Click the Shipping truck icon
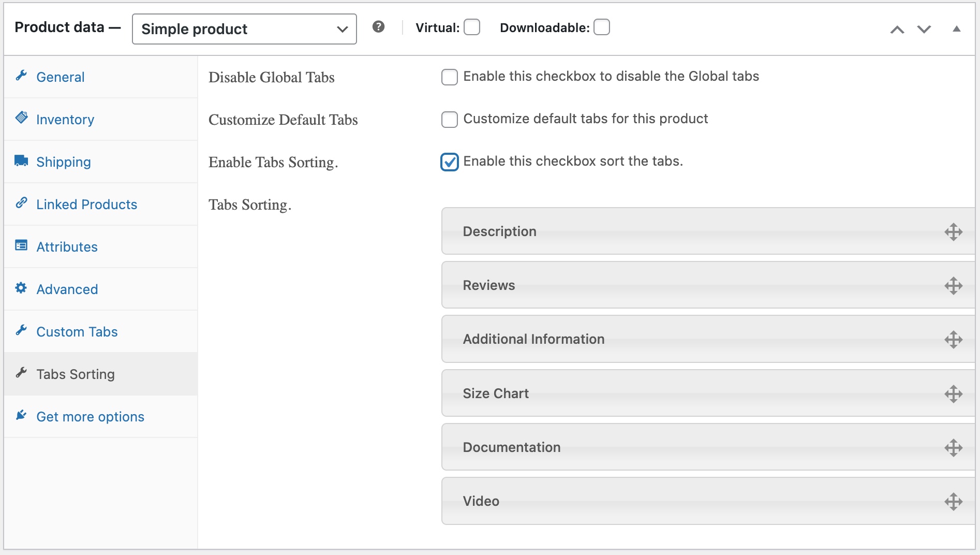The height and width of the screenshot is (555, 980). [x=21, y=160]
